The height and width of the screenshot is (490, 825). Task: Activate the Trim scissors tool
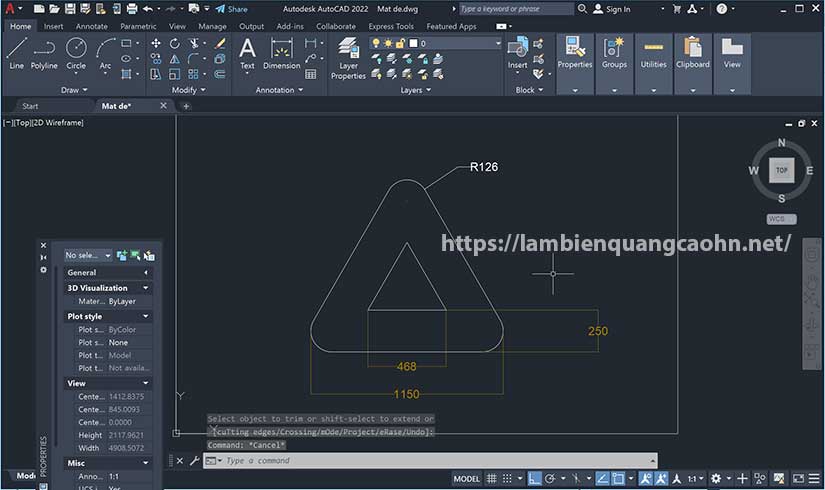[194, 43]
